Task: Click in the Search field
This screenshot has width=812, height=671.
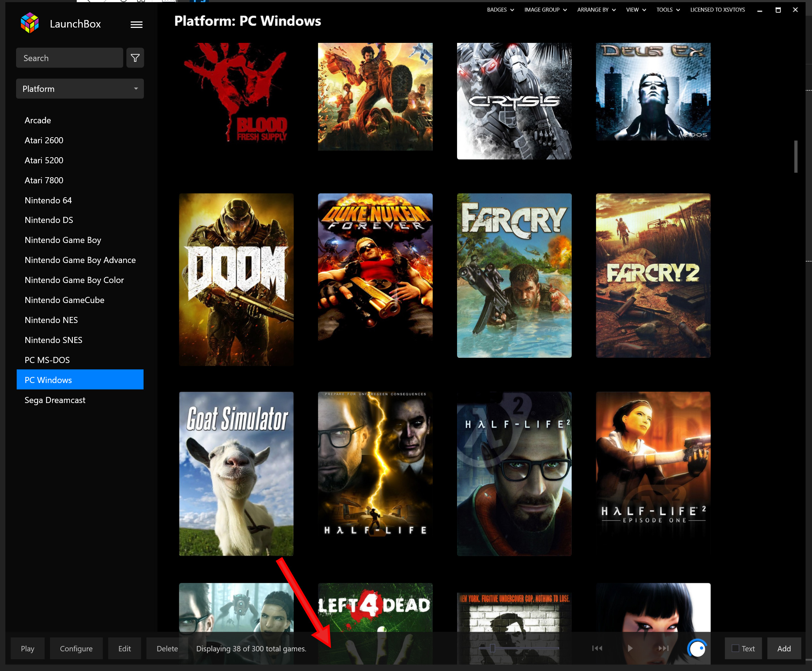Action: 70,58
